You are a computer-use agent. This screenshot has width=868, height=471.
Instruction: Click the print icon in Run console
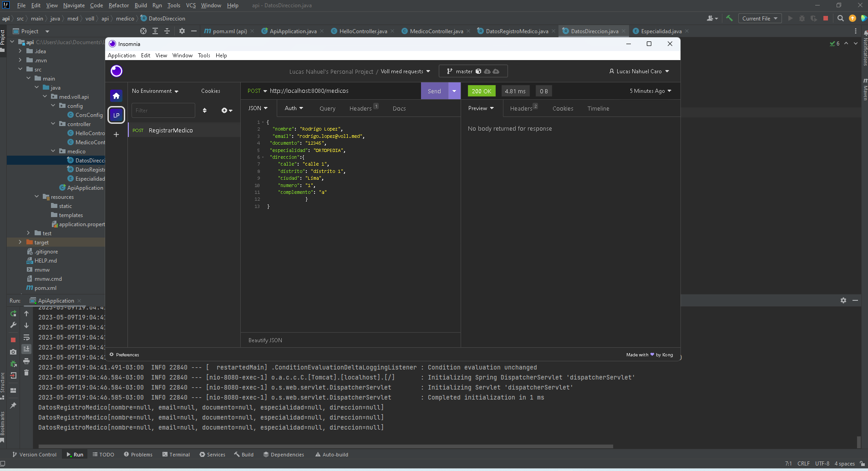(26, 361)
